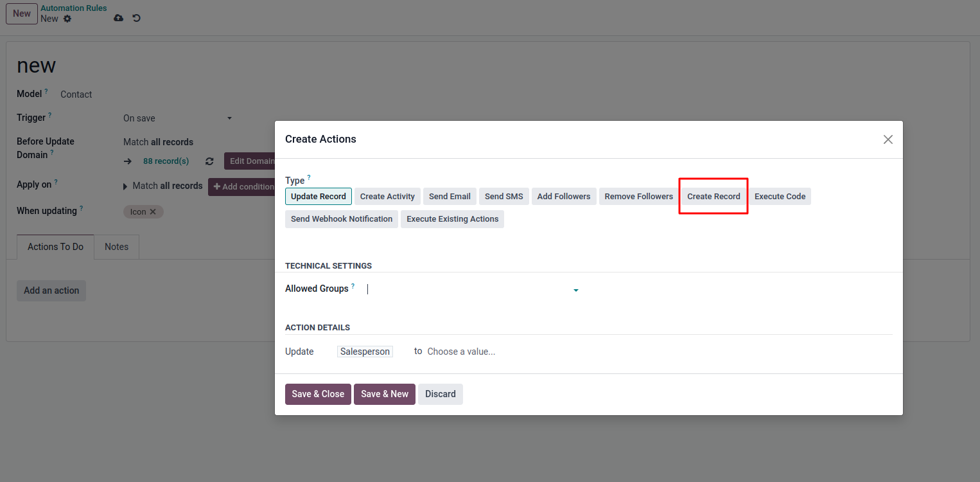Select the Create Record action type
This screenshot has height=482, width=980.
tap(714, 197)
